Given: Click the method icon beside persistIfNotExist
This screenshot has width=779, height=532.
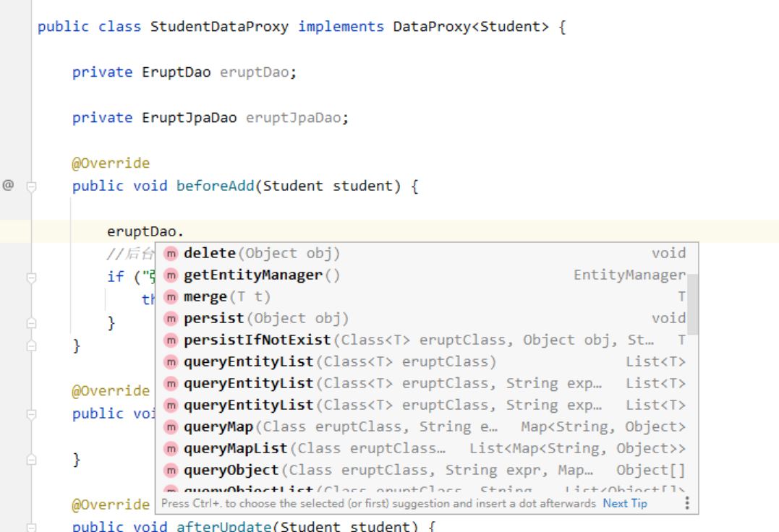Looking at the screenshot, I should coord(171,340).
